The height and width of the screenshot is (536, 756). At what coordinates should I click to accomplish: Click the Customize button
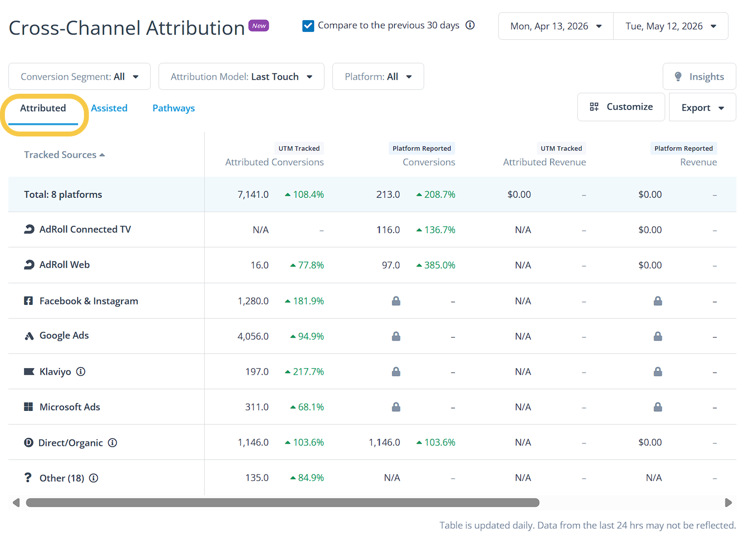(x=621, y=107)
